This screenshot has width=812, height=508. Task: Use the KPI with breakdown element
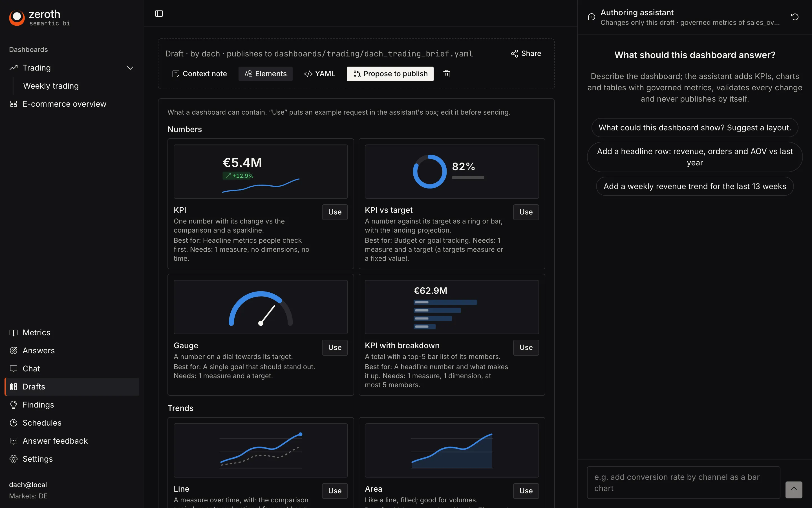pyautogui.click(x=526, y=347)
